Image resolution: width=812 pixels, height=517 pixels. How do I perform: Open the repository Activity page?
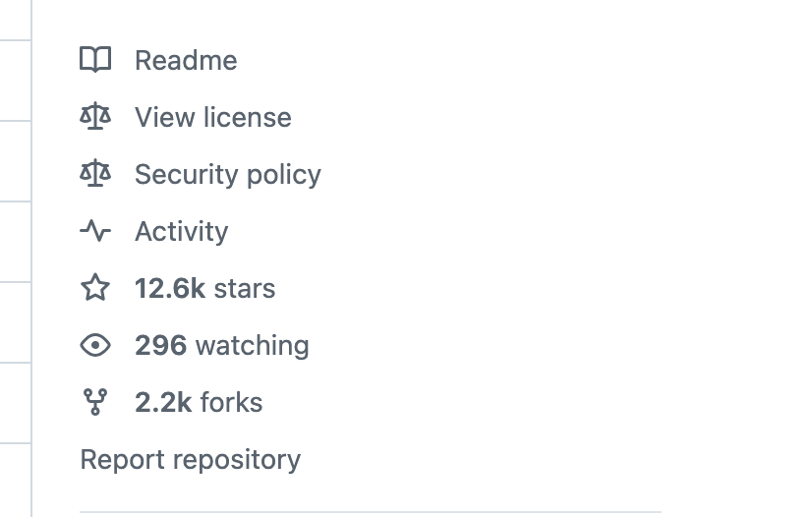pyautogui.click(x=181, y=231)
